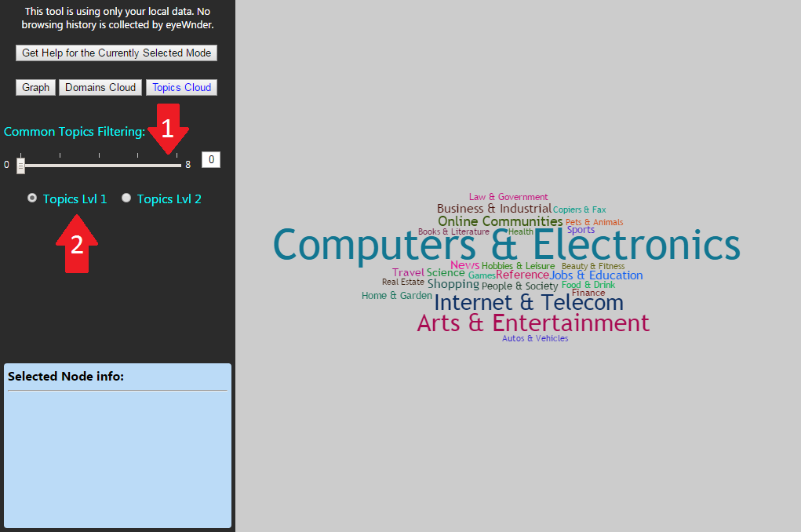Click the Jobs & Education topic

tap(596, 275)
